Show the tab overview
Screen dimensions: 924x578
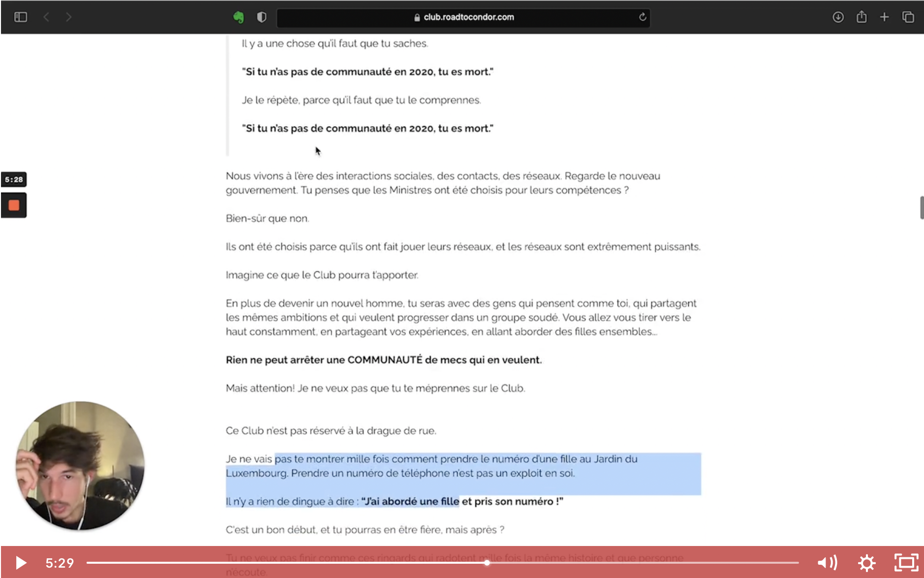[x=908, y=17]
